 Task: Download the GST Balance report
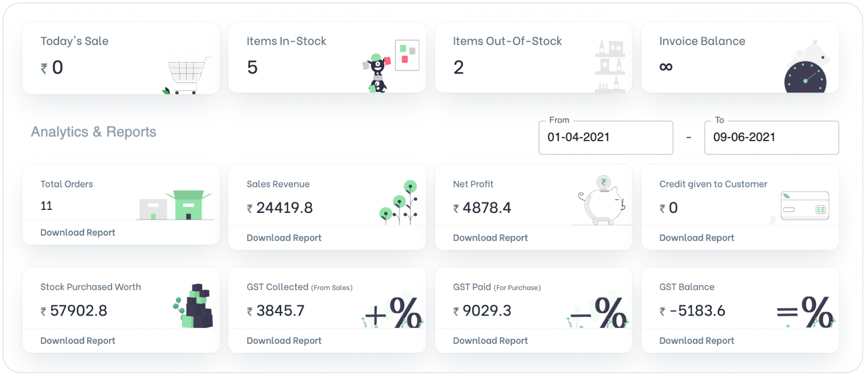[697, 340]
